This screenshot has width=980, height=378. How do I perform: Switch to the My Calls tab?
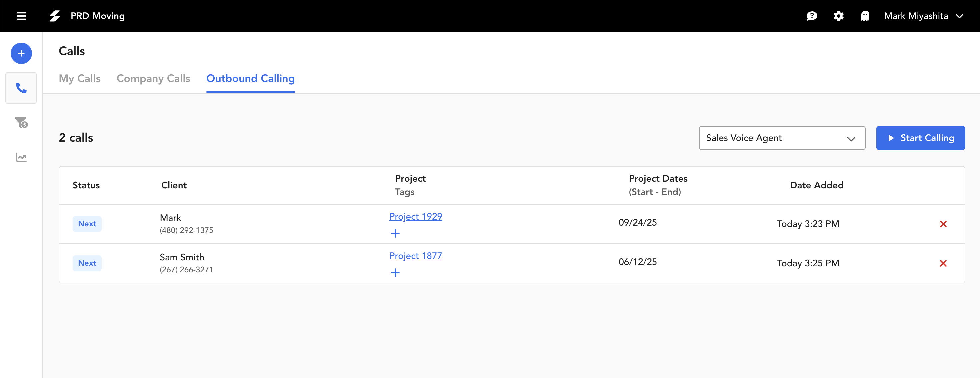(x=80, y=78)
